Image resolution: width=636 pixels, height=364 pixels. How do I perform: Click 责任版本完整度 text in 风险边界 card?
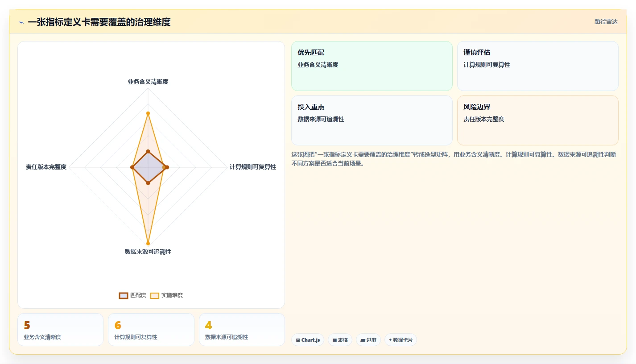(x=484, y=119)
